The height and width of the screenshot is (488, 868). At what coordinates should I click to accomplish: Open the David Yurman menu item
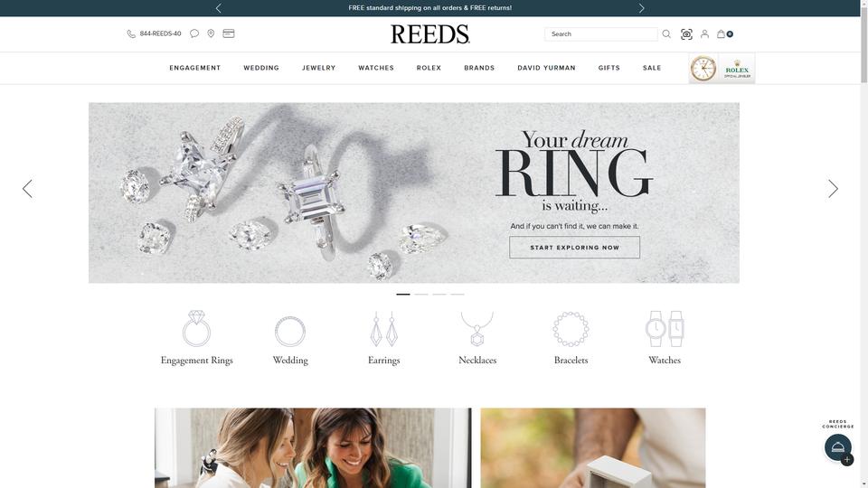(546, 68)
